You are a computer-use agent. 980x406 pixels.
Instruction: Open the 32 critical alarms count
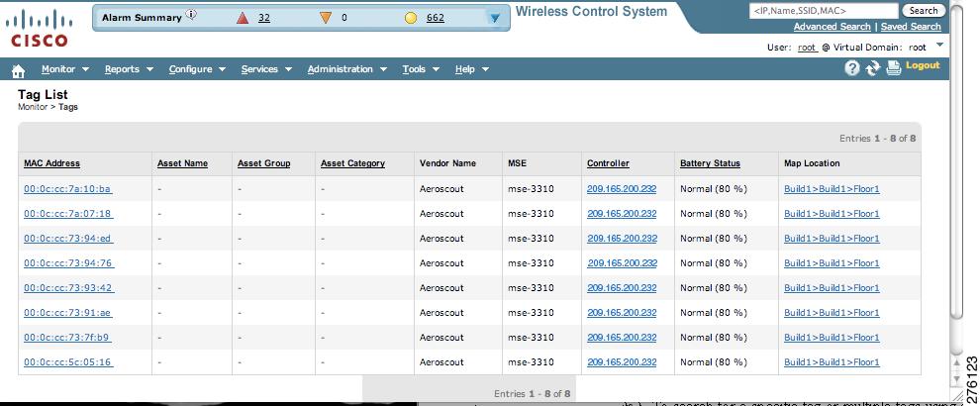point(264,18)
